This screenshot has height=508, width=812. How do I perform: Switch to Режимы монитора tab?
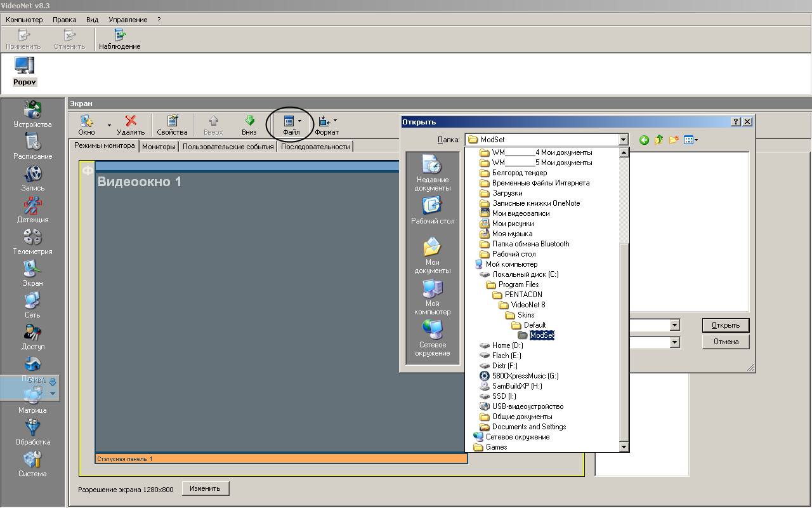point(104,145)
